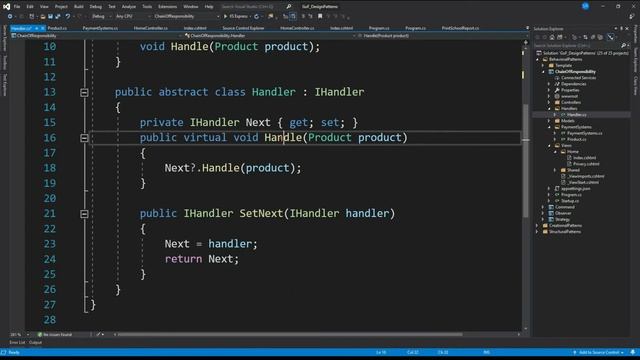Click the IHandler type on line 13
The width and height of the screenshot is (640, 360).
click(339, 92)
